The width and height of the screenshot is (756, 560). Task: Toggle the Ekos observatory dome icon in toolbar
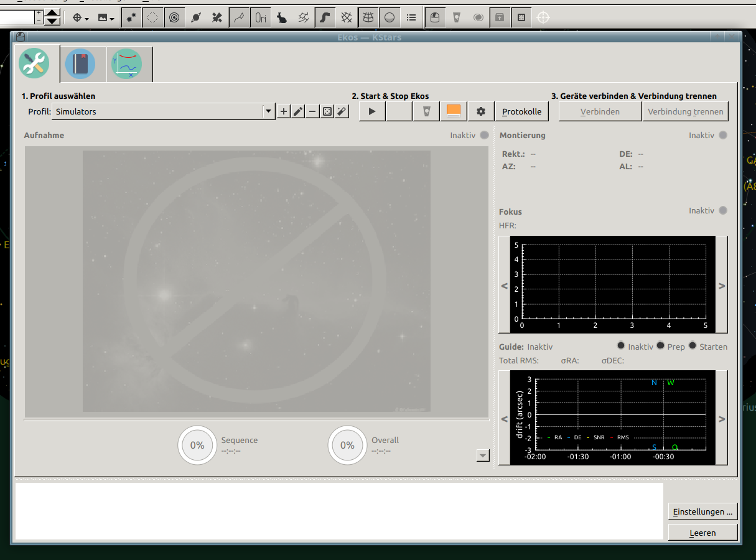coord(435,17)
